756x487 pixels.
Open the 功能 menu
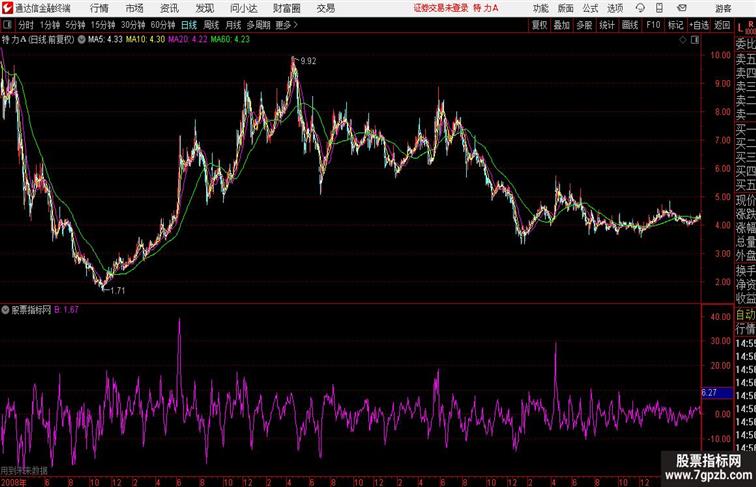[x=540, y=8]
